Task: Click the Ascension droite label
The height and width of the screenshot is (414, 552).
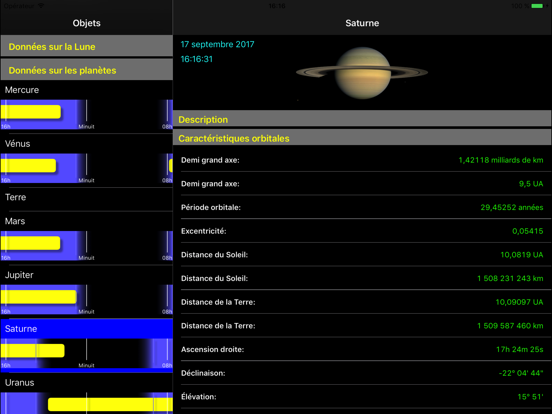Action: point(212,350)
